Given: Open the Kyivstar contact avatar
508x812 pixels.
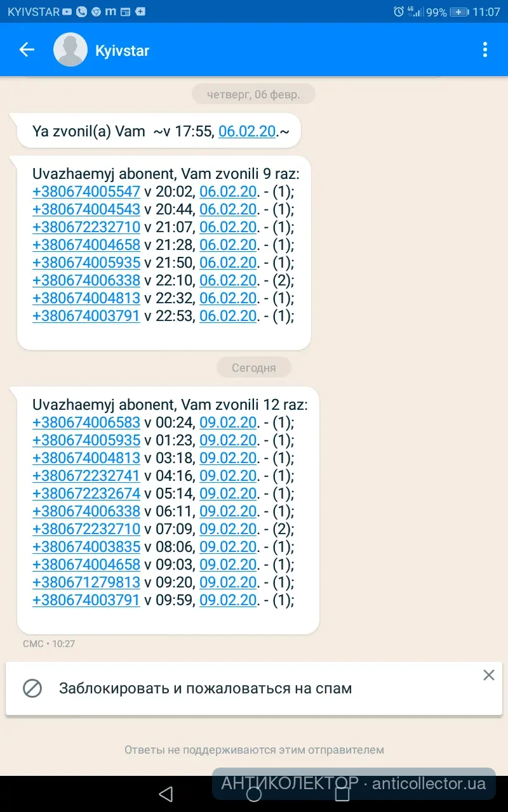Looking at the screenshot, I should pos(70,49).
